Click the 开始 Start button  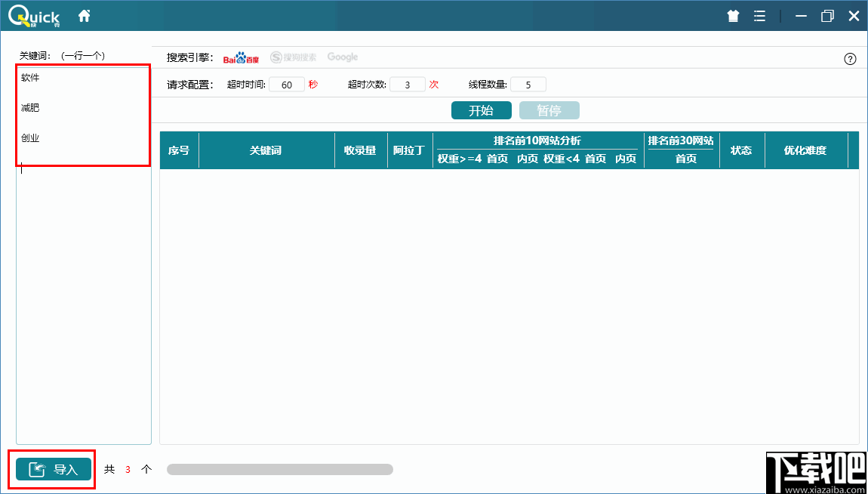[x=481, y=110]
